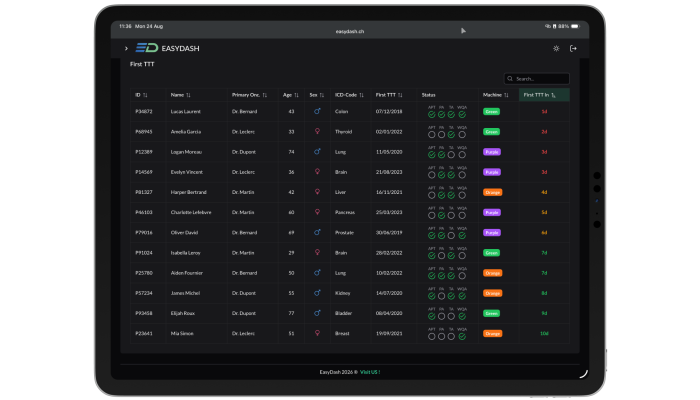Click male icon for Logan Moreau
700x400 pixels.
click(317, 151)
